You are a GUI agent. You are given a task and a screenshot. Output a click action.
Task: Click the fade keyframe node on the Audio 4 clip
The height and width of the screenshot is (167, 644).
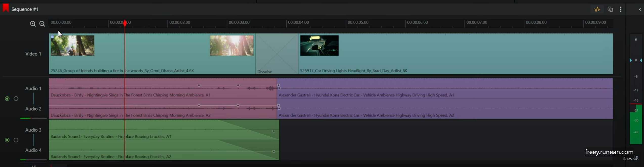coord(274,151)
